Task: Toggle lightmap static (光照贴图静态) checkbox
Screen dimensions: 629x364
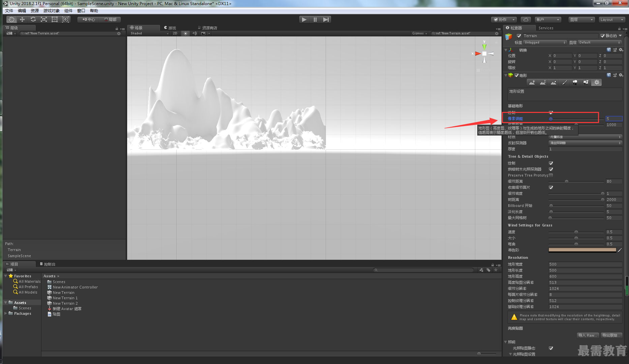Action: 551,348
